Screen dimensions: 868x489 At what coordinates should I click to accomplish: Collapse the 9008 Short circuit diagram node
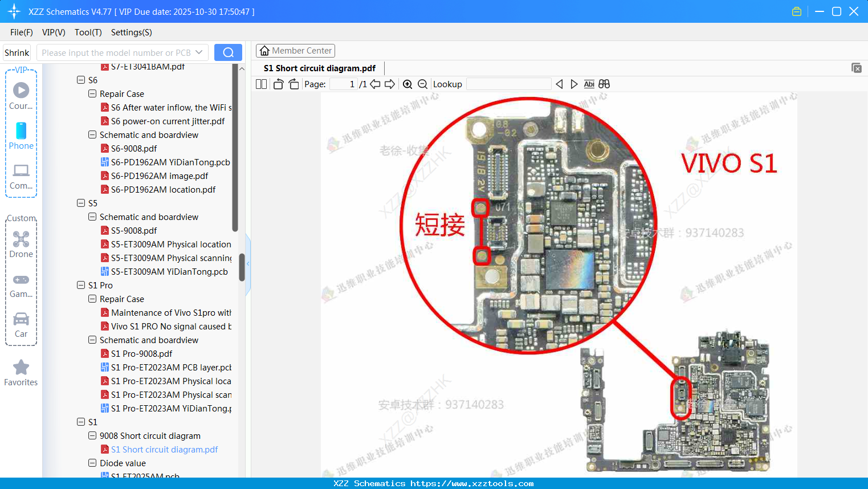92,435
